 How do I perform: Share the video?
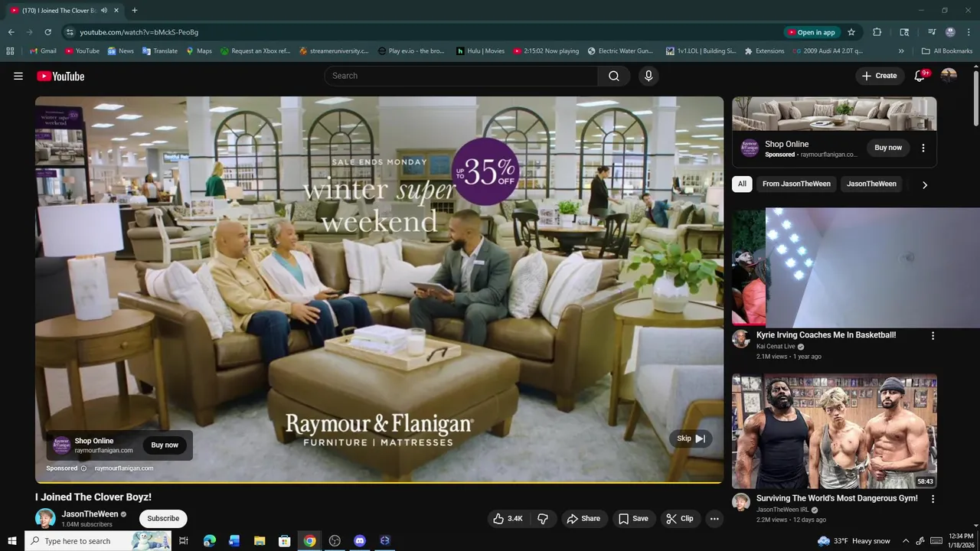coord(583,518)
